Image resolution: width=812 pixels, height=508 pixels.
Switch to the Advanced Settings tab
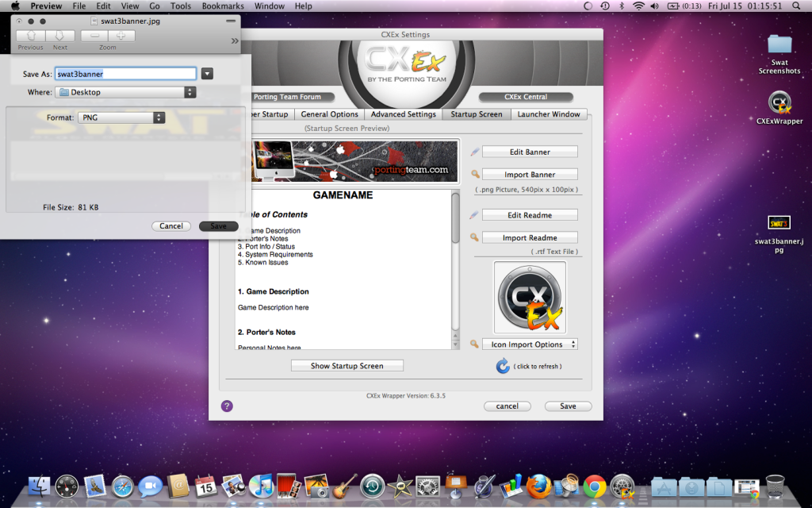[404, 114]
